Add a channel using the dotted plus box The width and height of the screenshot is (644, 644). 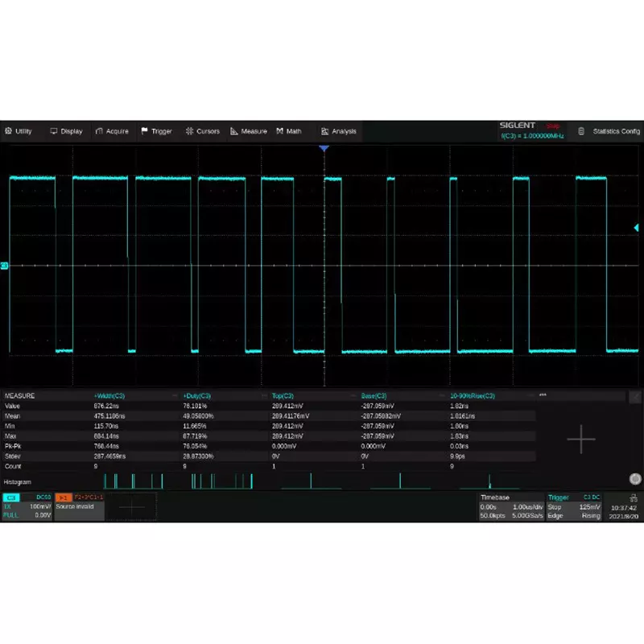132,507
